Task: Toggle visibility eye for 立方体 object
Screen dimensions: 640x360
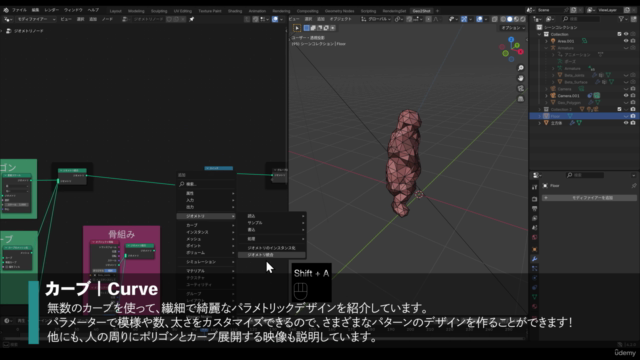Action: (x=626, y=123)
